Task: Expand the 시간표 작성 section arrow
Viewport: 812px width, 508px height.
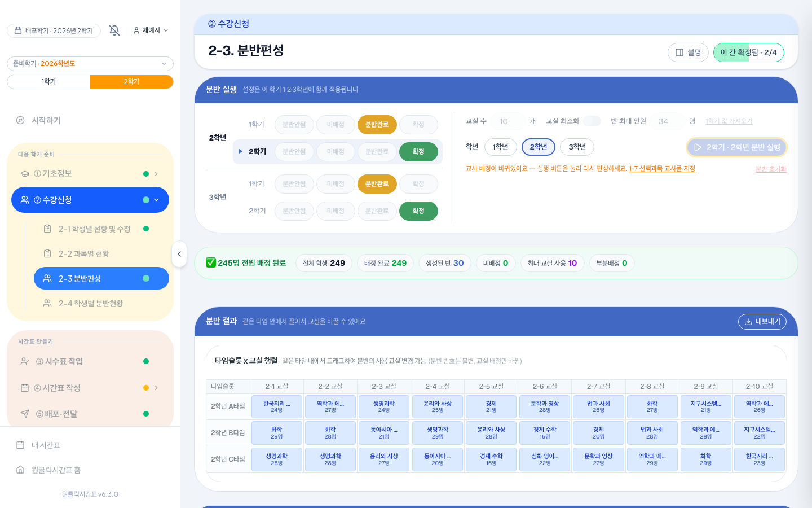Action: (156, 388)
